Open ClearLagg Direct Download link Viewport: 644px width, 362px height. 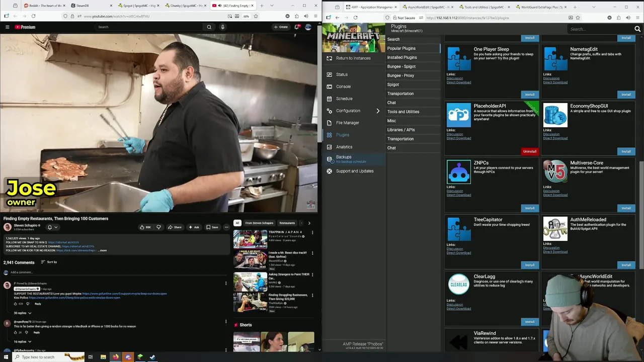click(459, 309)
